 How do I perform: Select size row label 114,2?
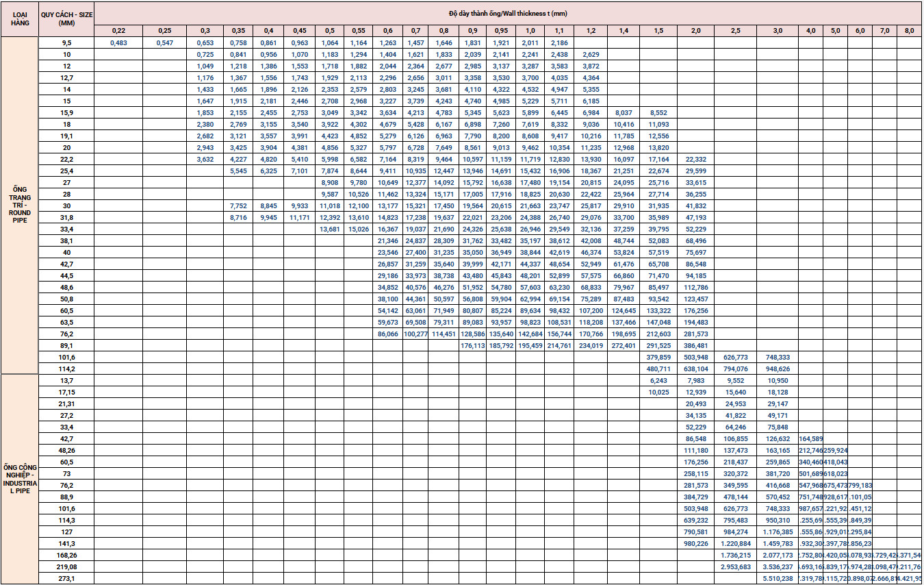click(x=66, y=369)
